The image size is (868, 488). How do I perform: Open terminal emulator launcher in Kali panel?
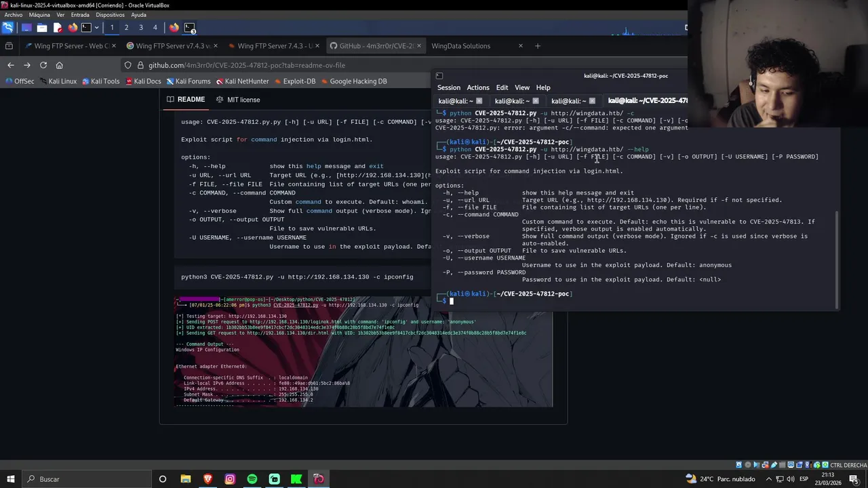tap(86, 28)
